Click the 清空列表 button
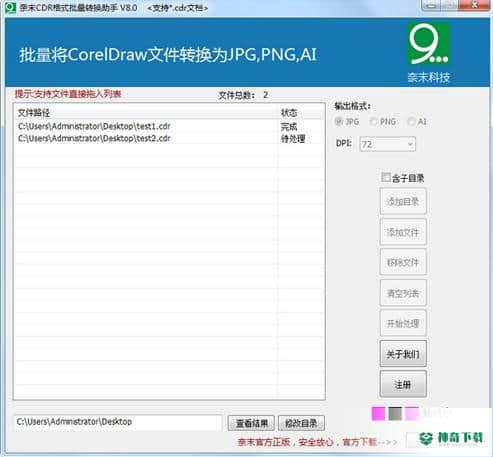 pos(403,293)
